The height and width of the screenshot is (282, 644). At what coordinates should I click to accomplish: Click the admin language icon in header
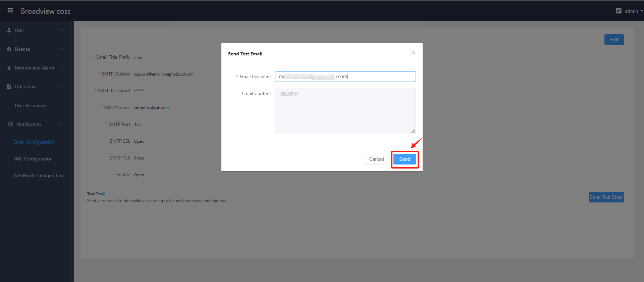click(x=619, y=11)
